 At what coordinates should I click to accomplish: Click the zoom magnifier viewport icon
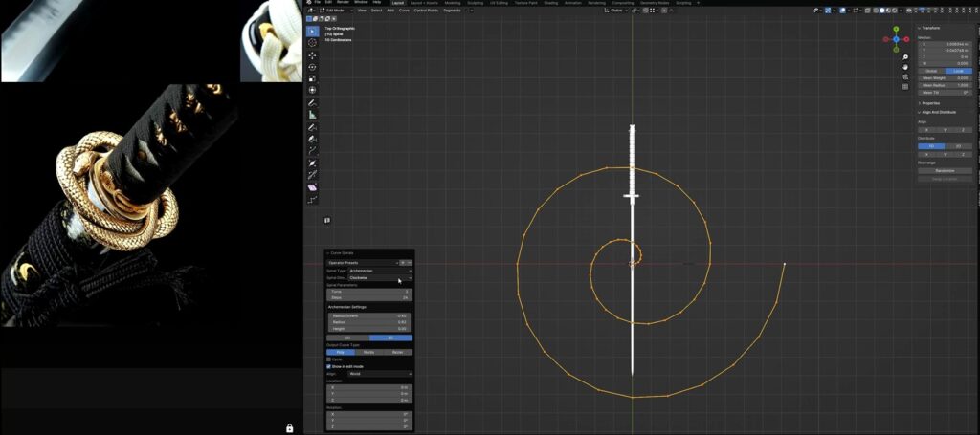905,57
